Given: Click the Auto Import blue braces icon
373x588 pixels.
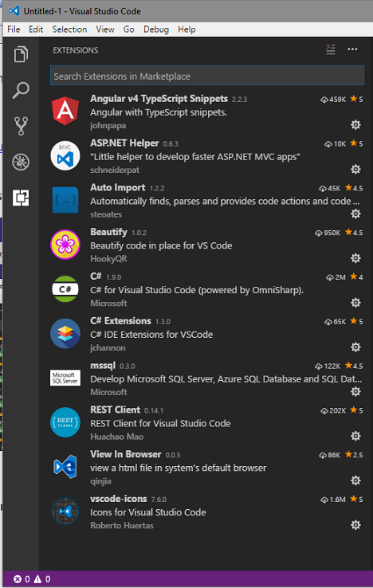Looking at the screenshot, I should 65,200.
